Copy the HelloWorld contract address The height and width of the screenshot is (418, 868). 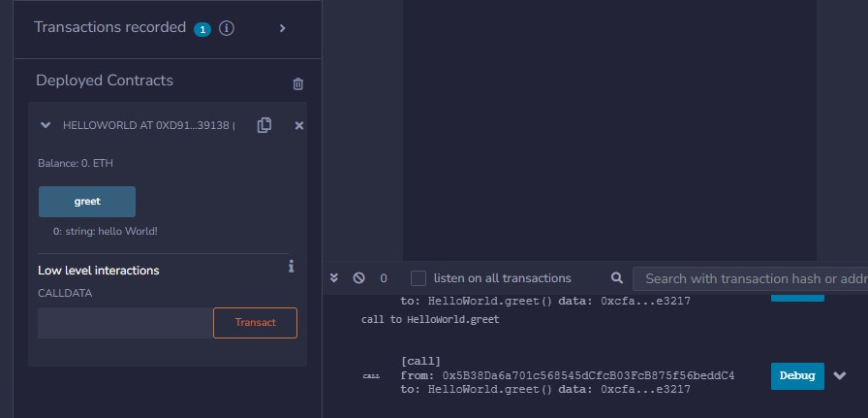click(264, 125)
